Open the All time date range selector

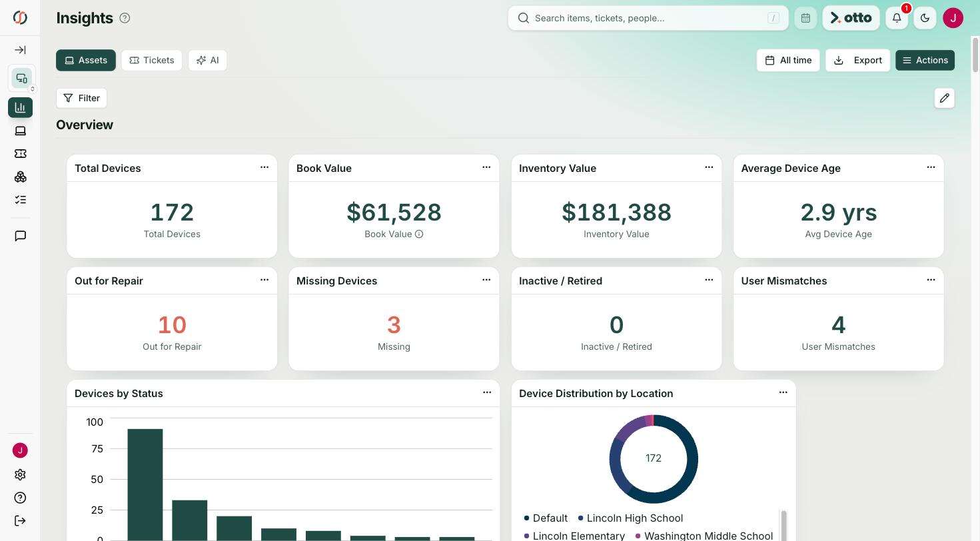[788, 60]
